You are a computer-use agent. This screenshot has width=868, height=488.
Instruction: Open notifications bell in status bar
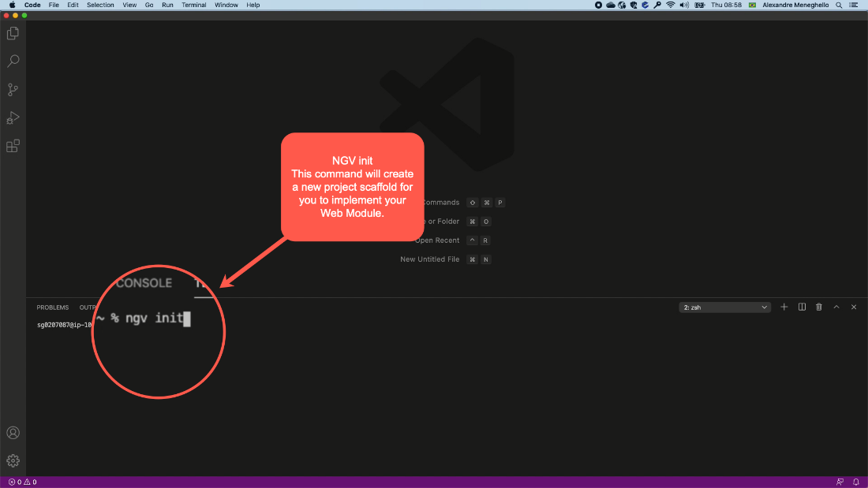(856, 482)
